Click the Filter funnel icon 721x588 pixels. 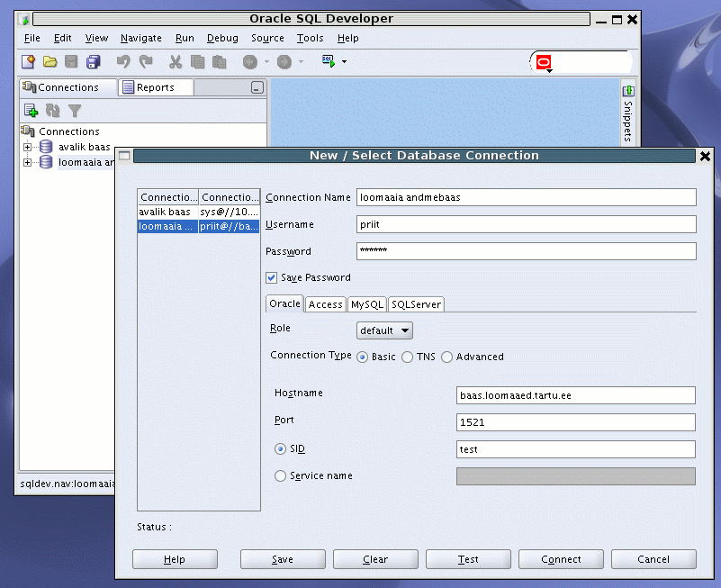[75, 111]
